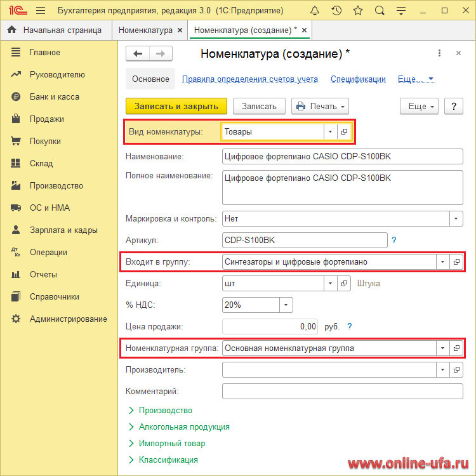Open the Производитель dropdown list
The height and width of the screenshot is (476, 476).
click(442, 369)
